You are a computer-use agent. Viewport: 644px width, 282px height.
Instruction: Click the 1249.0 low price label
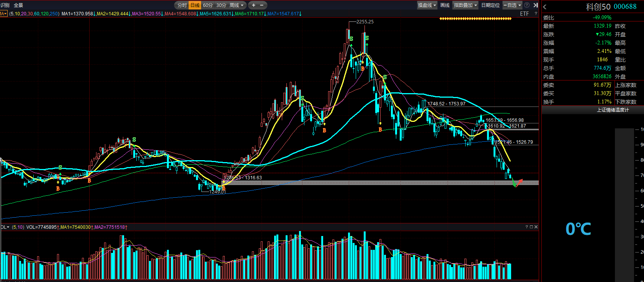click(217, 192)
